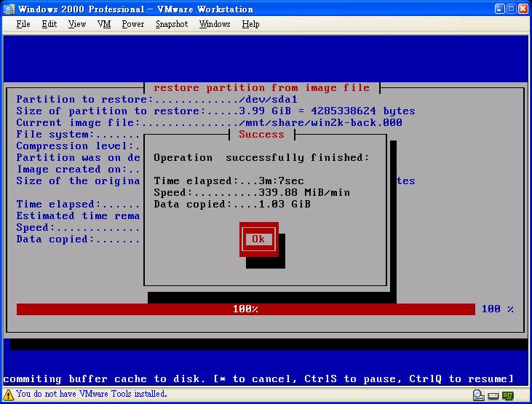Image resolution: width=532 pixels, height=404 pixels.
Task: Open the View menu
Action: (x=77, y=24)
